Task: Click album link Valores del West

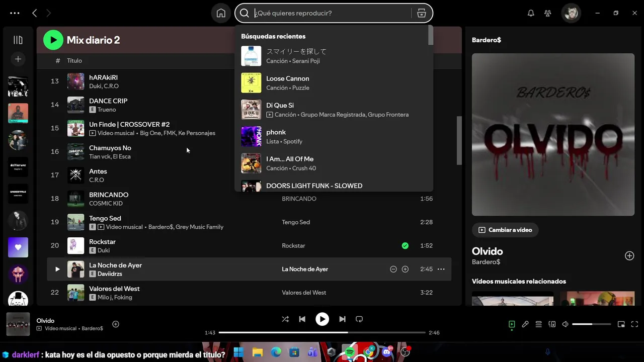Action: coord(304,293)
